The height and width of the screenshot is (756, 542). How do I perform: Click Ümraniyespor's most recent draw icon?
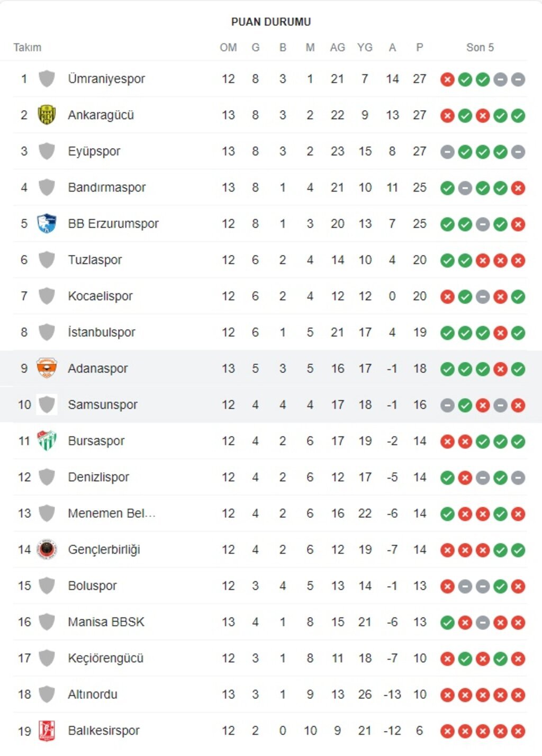click(x=518, y=79)
